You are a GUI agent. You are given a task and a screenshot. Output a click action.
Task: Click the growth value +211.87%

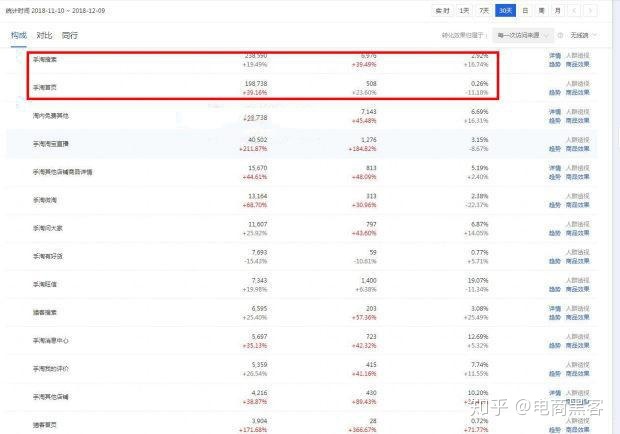(253, 149)
